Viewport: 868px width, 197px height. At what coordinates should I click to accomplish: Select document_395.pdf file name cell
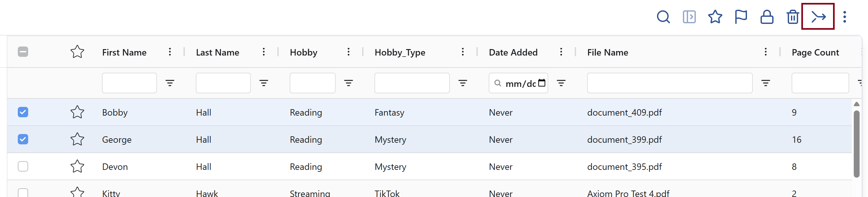pyautogui.click(x=624, y=167)
